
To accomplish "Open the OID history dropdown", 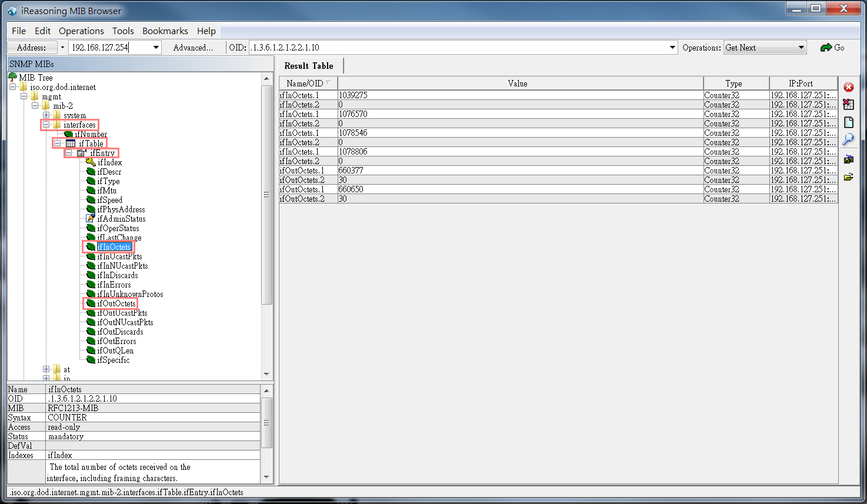I will pos(671,47).
